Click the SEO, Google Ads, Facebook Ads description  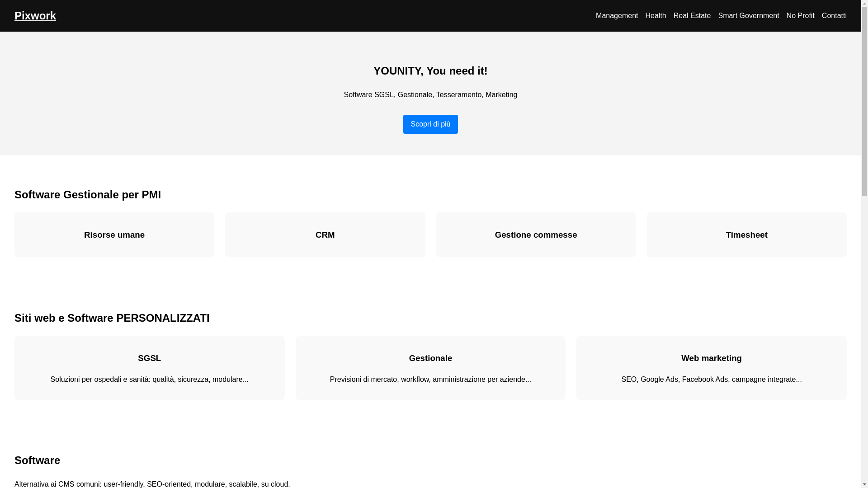(x=711, y=380)
